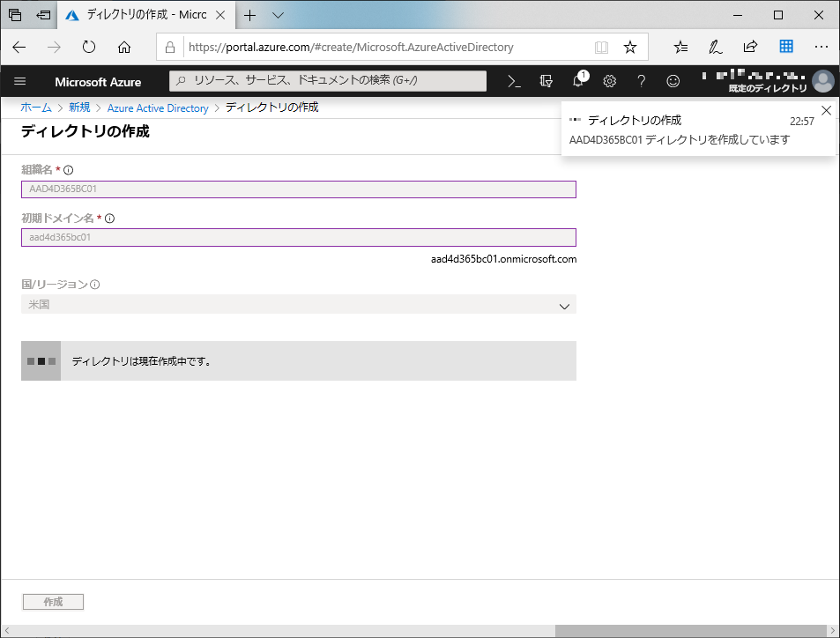The width and height of the screenshot is (840, 638).
Task: Open the account avatar menu
Action: (x=823, y=81)
